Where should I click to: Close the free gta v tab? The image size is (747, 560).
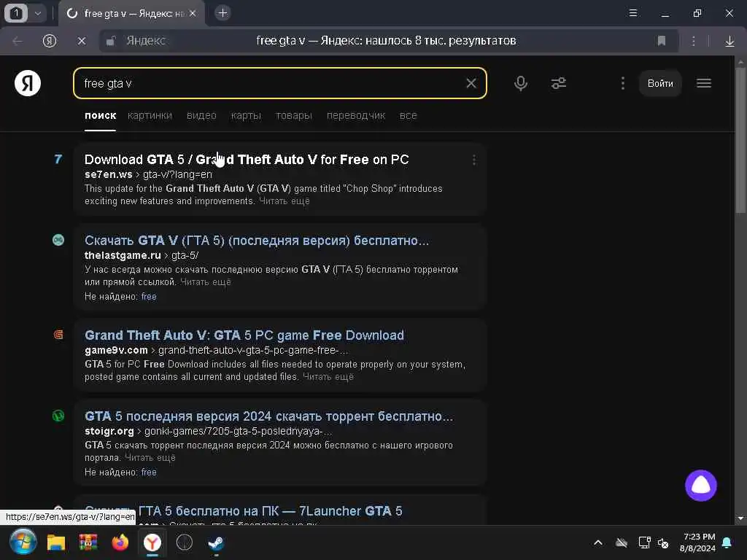(x=193, y=13)
